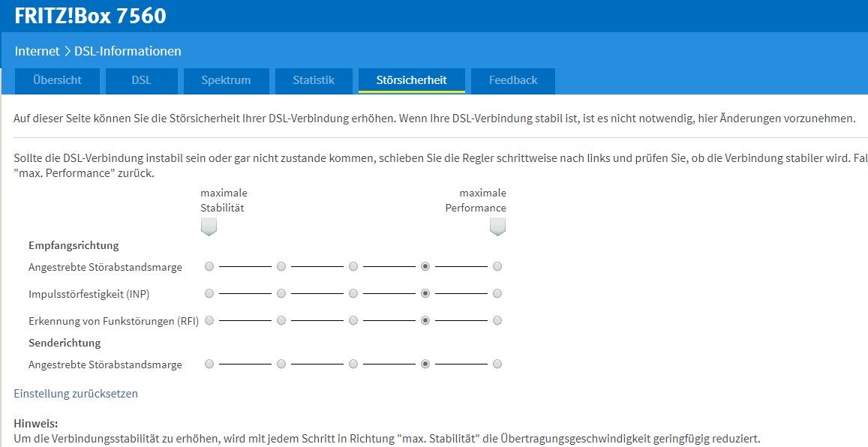Screen dimensions: 868x447
Task: Click the selected Impulsstörfestigkeit (INP) radio button
Action: point(425,293)
